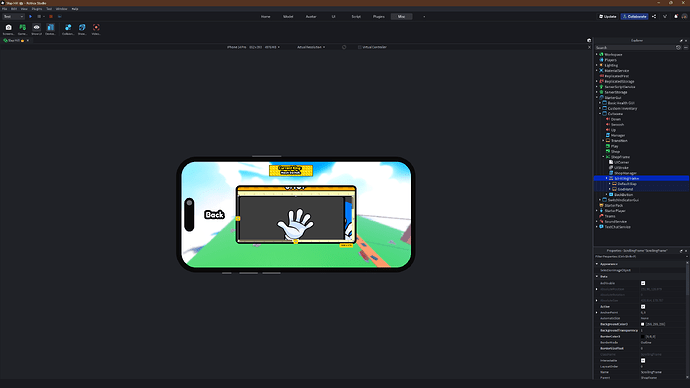This screenshot has width=690, height=388.
Task: Click the Update button
Action: (608, 17)
